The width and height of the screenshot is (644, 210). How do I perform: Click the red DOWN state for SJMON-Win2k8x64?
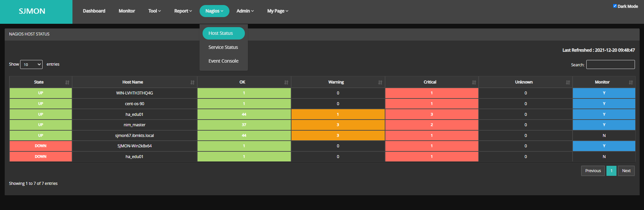pyautogui.click(x=41, y=146)
